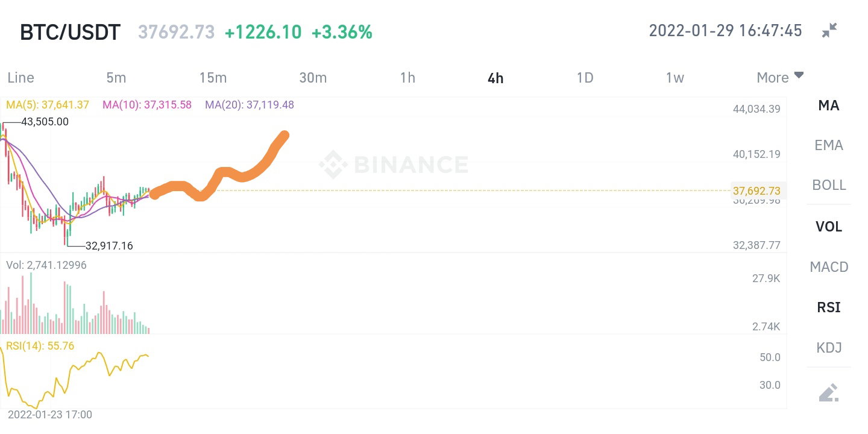Toggle the RSI sub-indicator
The width and height of the screenshot is (868, 434).
point(829,307)
